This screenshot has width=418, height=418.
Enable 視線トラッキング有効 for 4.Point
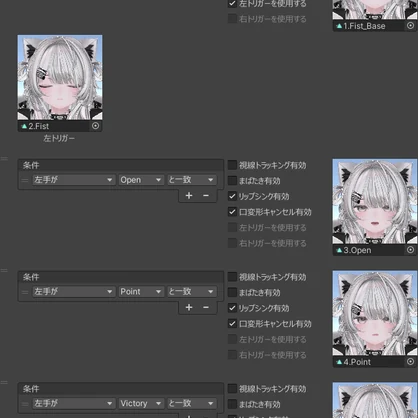232,277
